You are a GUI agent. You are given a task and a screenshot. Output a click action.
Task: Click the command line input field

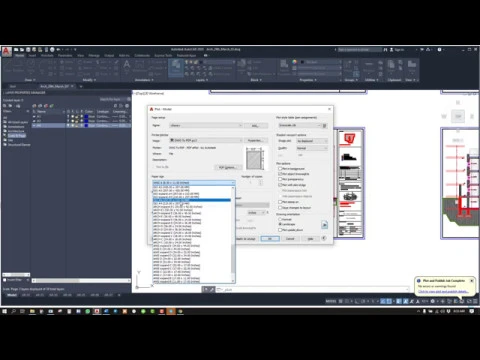click(x=312, y=290)
